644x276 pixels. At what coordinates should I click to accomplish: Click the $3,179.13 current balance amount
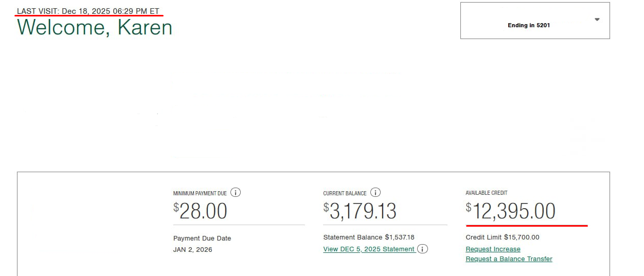[x=360, y=211]
